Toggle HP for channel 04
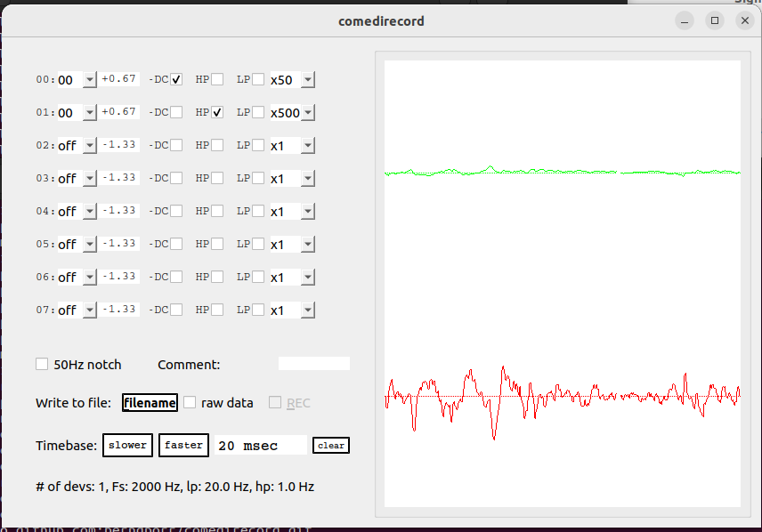 (x=217, y=212)
